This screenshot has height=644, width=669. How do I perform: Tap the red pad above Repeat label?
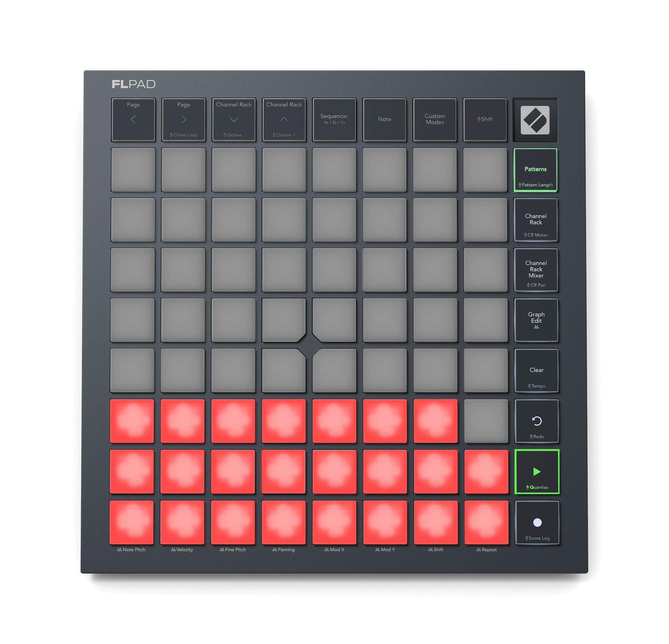click(486, 522)
